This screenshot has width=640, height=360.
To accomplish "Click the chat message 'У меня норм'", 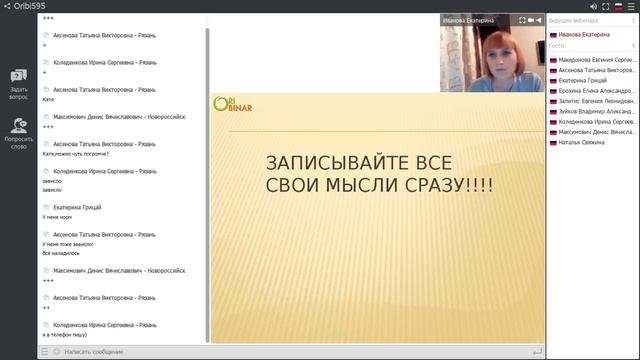I will 57,217.
